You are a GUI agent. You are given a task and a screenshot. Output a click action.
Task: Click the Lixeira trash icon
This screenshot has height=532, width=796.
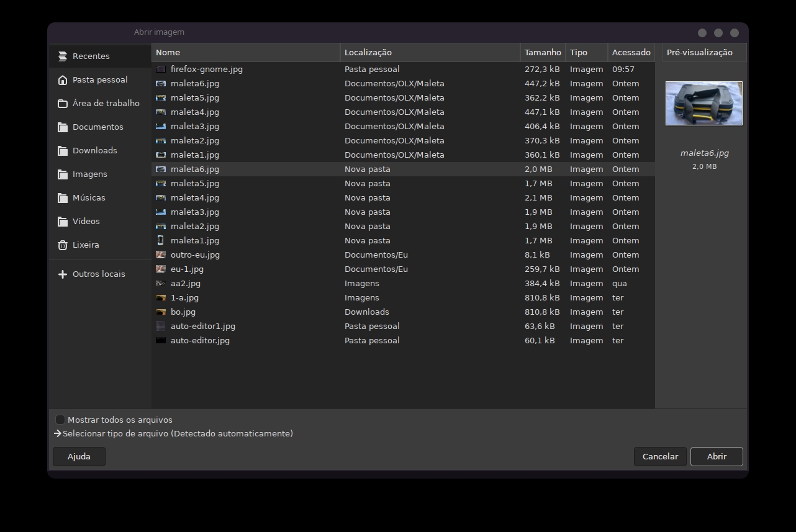click(x=63, y=245)
